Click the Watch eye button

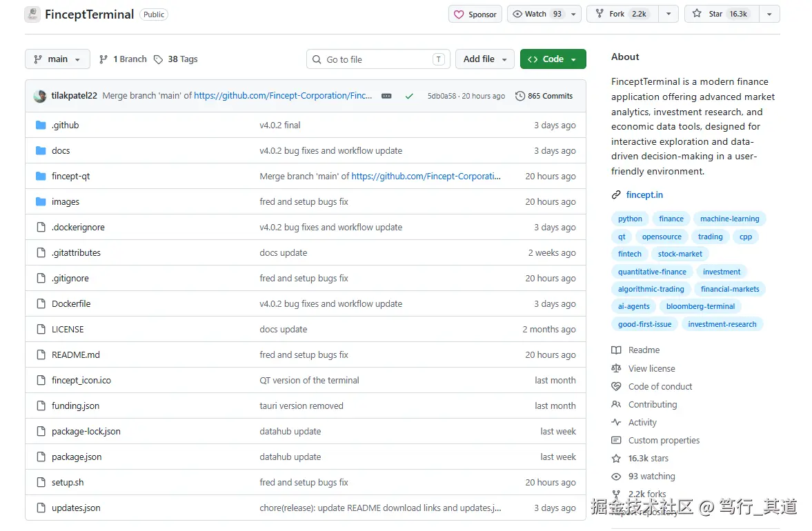click(x=537, y=14)
